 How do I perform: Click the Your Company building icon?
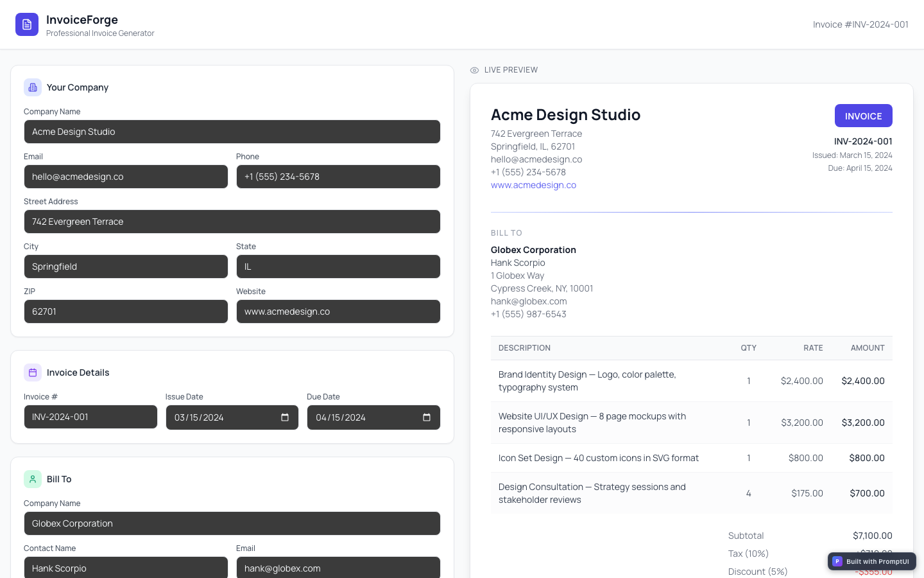pos(33,87)
